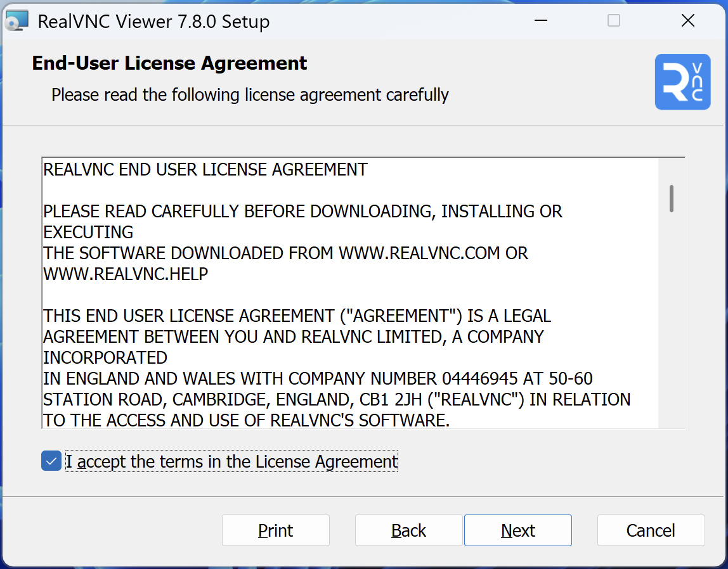This screenshot has height=569, width=728.
Task: Click the 'End-User License Agreement' heading
Action: [169, 63]
